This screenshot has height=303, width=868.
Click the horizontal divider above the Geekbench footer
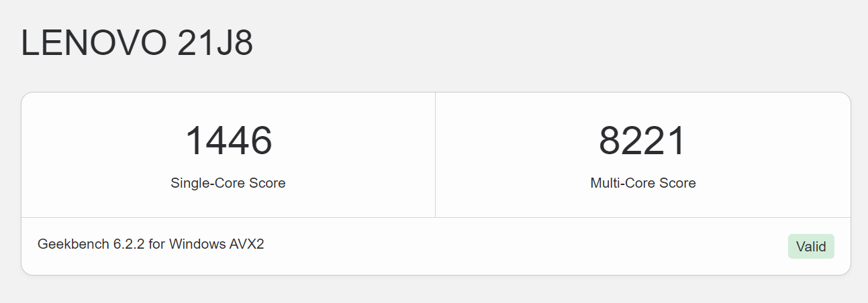pos(435,217)
